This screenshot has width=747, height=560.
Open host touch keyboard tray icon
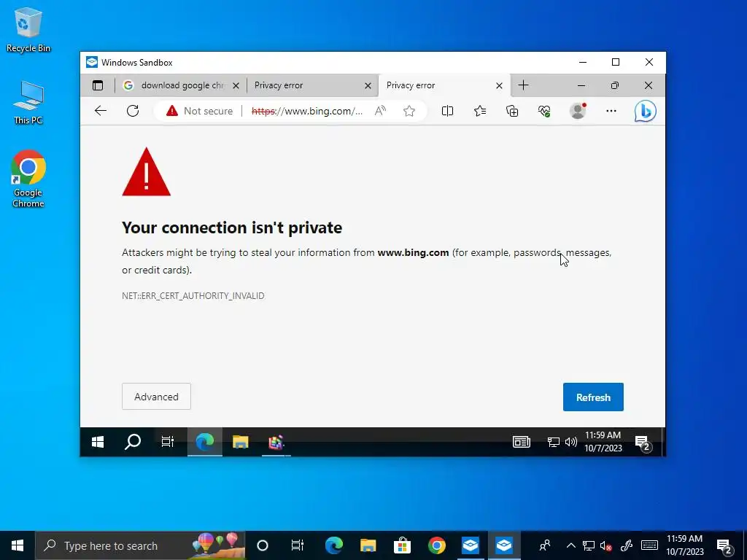[x=649, y=545]
